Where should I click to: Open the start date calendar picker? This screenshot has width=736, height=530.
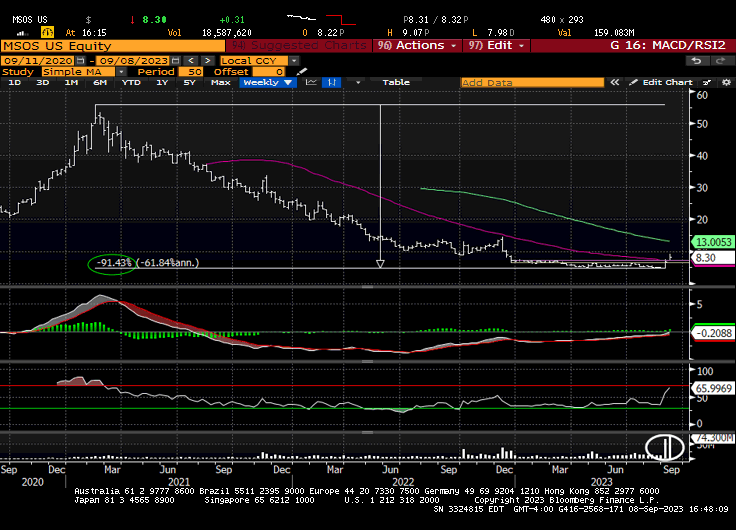coord(81,61)
